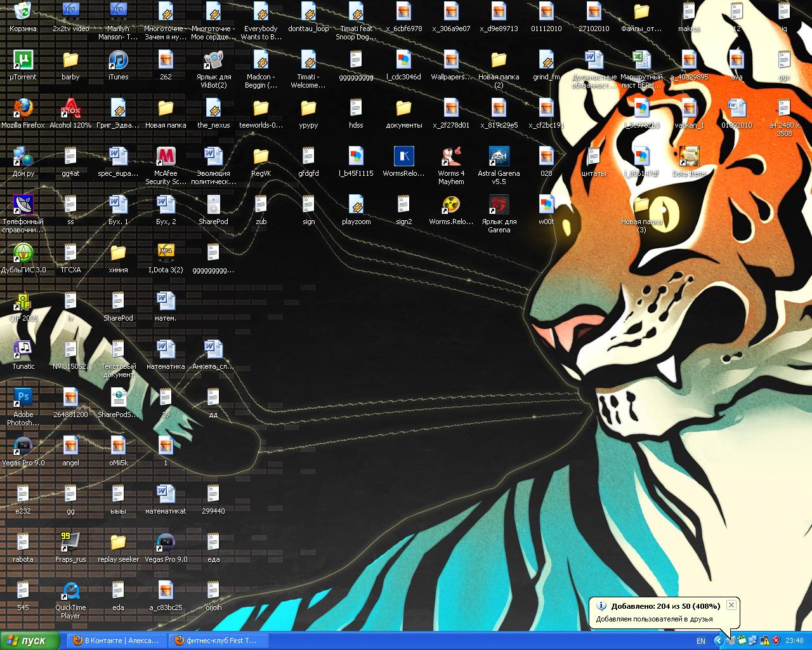Switch to 'фитнес-клуб First' taskbar window
The image size is (812, 650).
[x=217, y=640]
